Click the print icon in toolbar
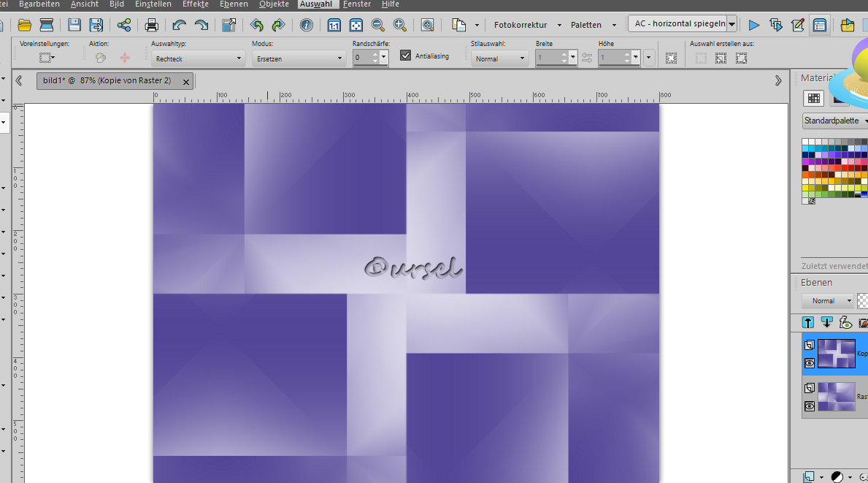868x483 pixels. point(152,26)
